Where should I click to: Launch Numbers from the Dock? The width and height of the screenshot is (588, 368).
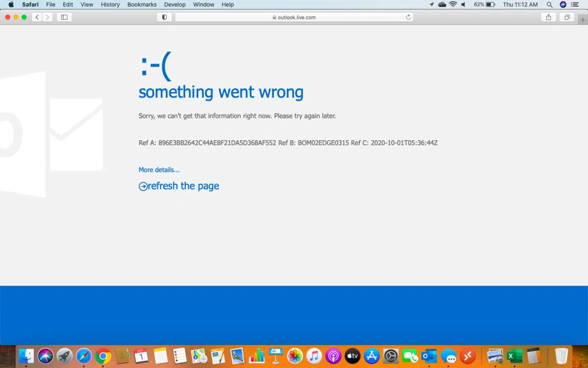[x=256, y=356]
